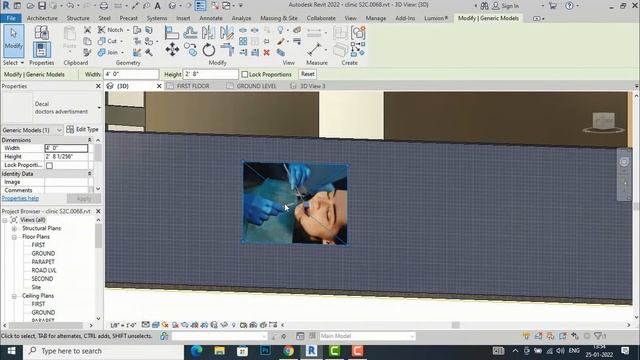Select the Rotate tool
The height and width of the screenshot is (360, 640).
209,50
